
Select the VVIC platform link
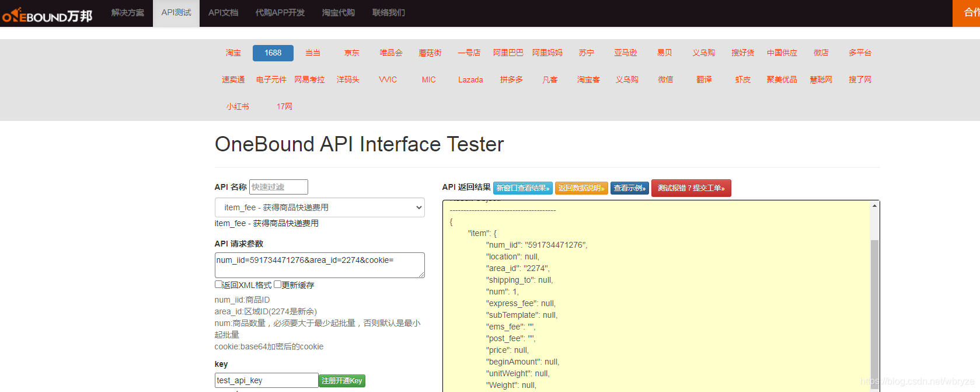(x=388, y=79)
